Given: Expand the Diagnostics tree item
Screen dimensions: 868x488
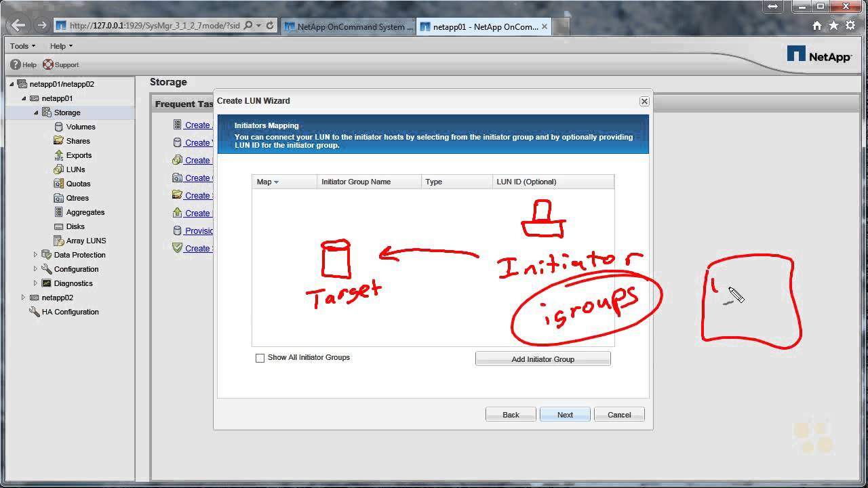Looking at the screenshot, I should coord(35,283).
